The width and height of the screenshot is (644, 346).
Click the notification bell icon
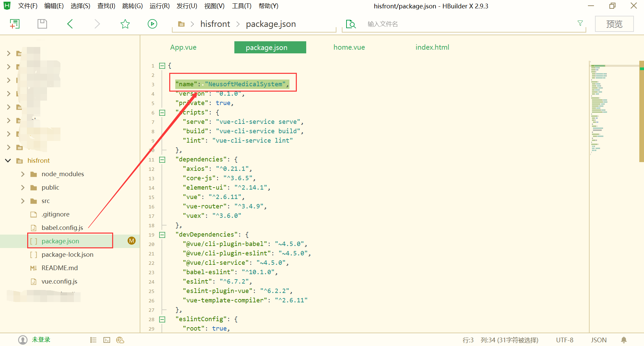(x=624, y=340)
